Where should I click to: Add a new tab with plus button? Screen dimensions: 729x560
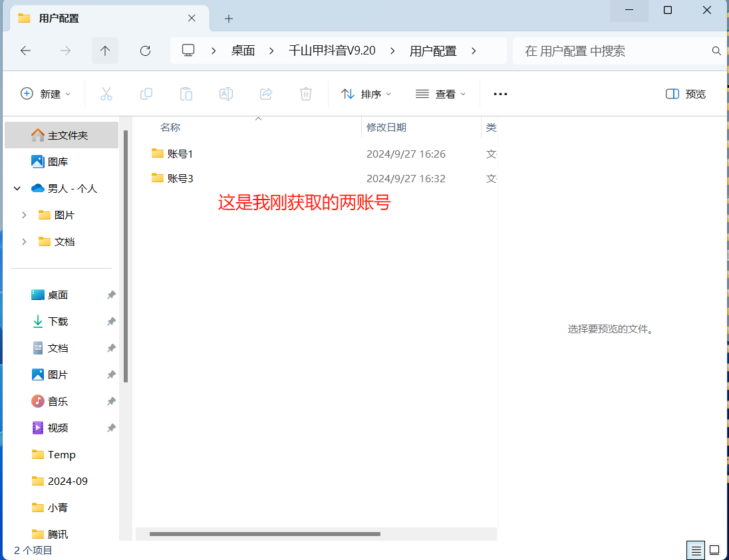pyautogui.click(x=229, y=19)
